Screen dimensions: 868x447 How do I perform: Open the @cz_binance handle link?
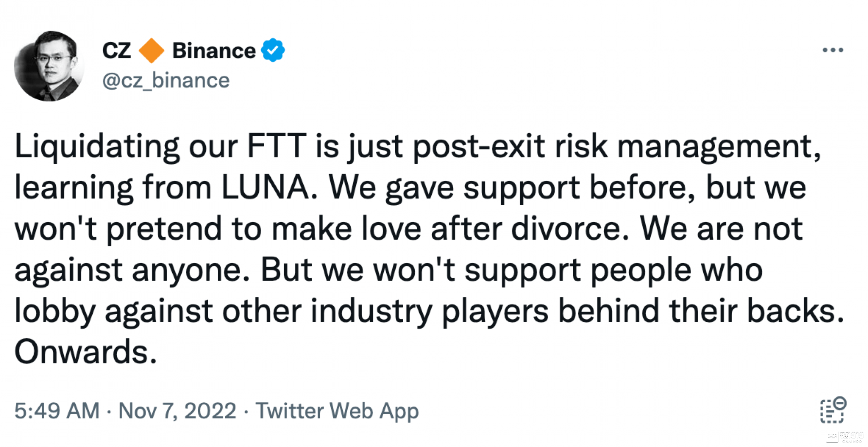tap(166, 80)
